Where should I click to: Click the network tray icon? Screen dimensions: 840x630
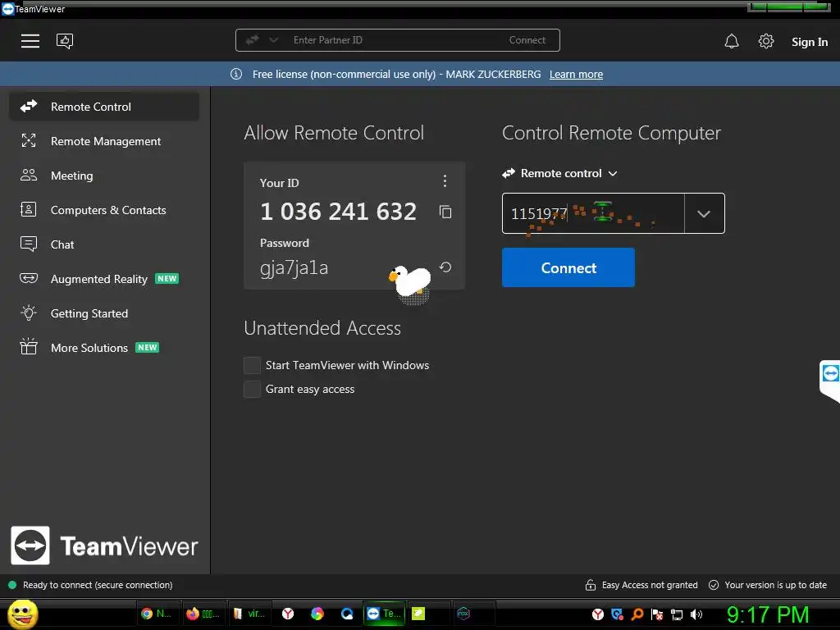click(x=677, y=614)
